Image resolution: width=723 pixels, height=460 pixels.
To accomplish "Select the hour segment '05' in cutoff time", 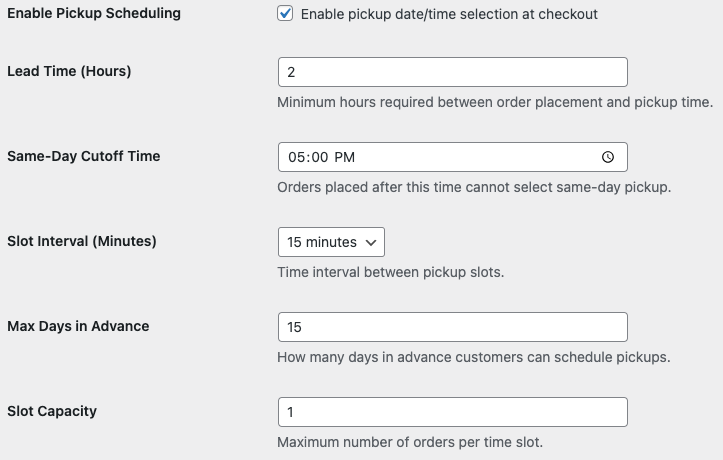I will coord(295,157).
